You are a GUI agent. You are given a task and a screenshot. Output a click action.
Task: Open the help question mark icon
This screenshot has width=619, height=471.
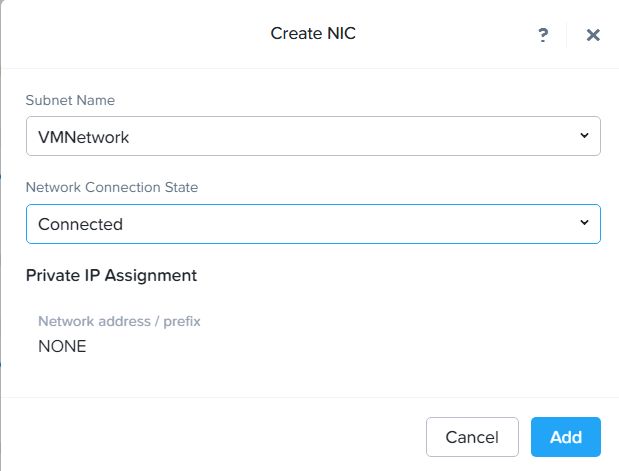click(x=543, y=35)
